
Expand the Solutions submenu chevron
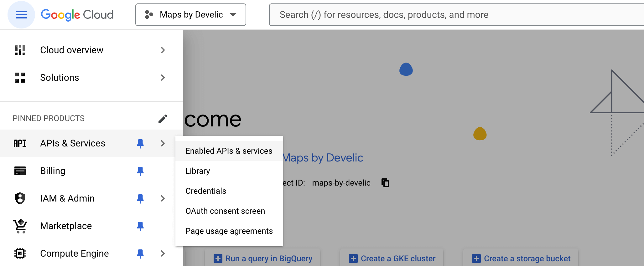163,78
